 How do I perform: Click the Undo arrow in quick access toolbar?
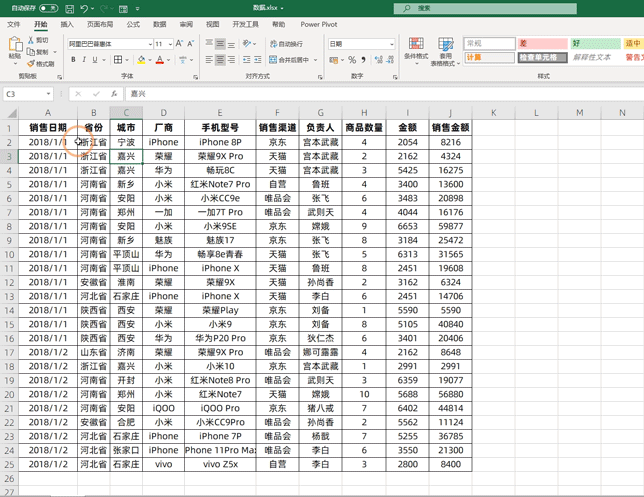(84, 8)
